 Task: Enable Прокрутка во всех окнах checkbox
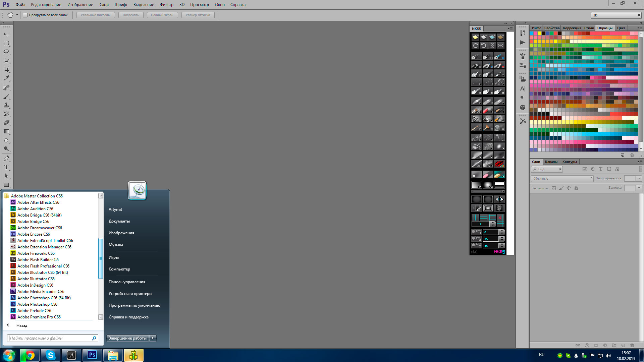point(25,15)
